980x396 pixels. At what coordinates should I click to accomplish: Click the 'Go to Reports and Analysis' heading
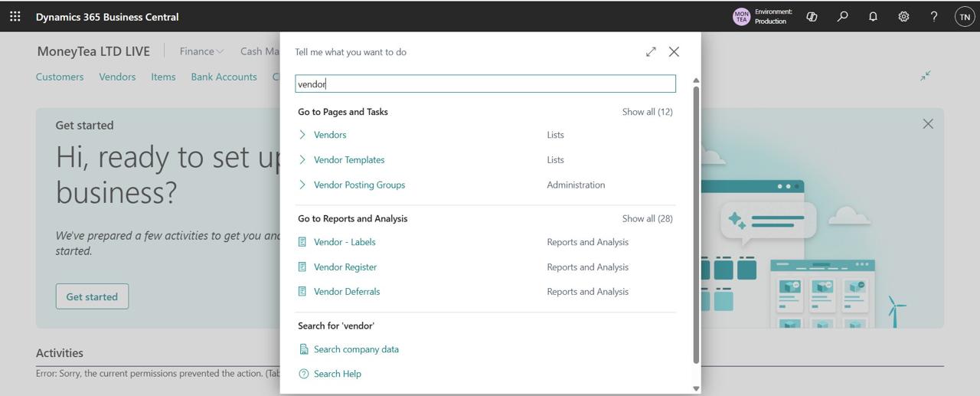353,218
